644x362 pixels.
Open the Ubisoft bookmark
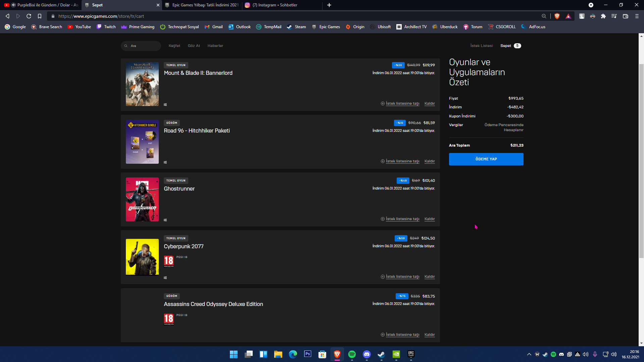coord(380,27)
